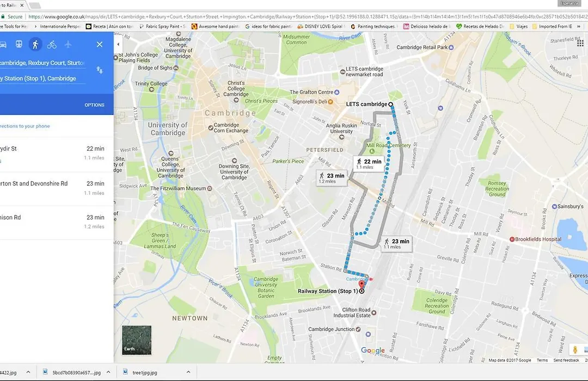Open the 4422.jpg download options chevron
588x381 pixels.
pos(28,372)
